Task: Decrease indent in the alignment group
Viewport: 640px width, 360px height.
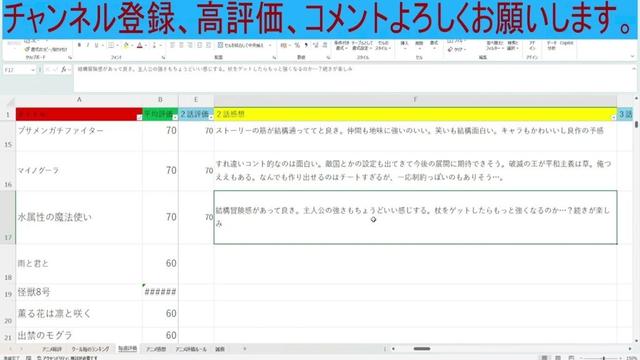Action: tap(200, 45)
